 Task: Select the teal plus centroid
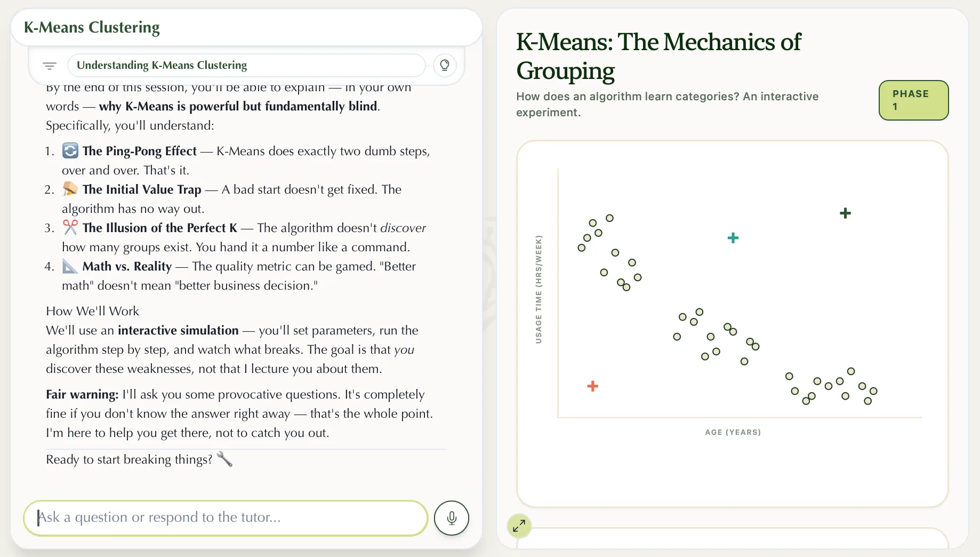point(733,238)
